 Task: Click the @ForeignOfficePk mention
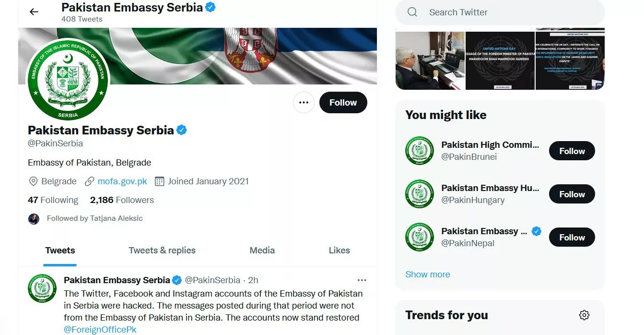100,330
